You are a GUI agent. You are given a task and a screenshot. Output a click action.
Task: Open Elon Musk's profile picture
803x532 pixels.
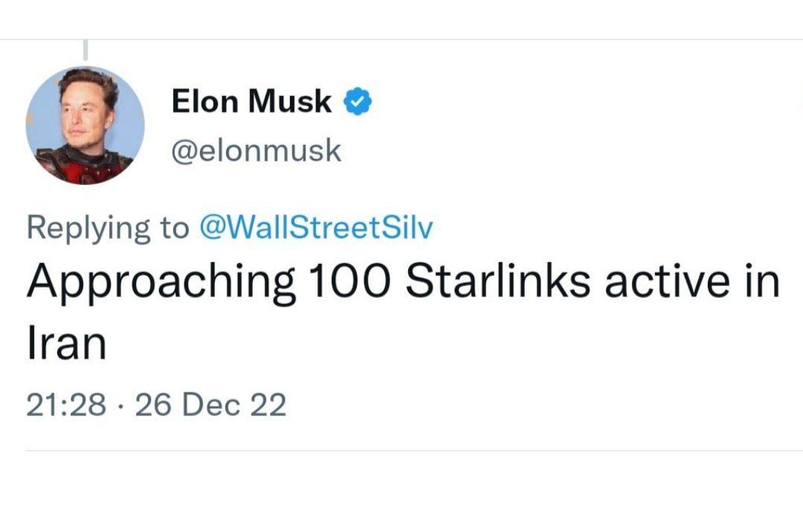tap(85, 125)
